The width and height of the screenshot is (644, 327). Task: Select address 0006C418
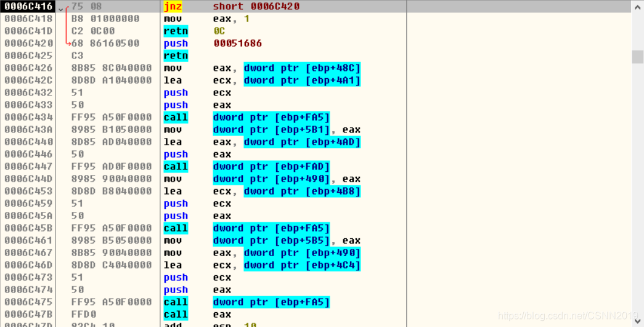28,19
